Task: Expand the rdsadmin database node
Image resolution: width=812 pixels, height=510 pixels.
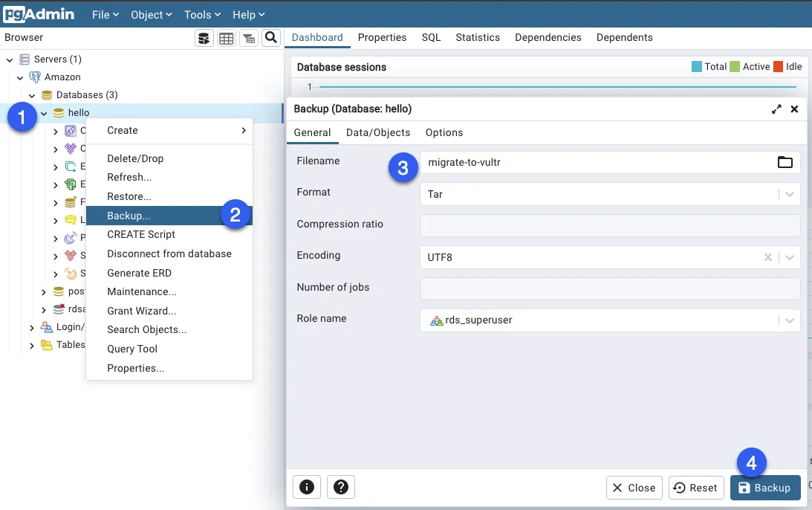Action: [x=44, y=309]
